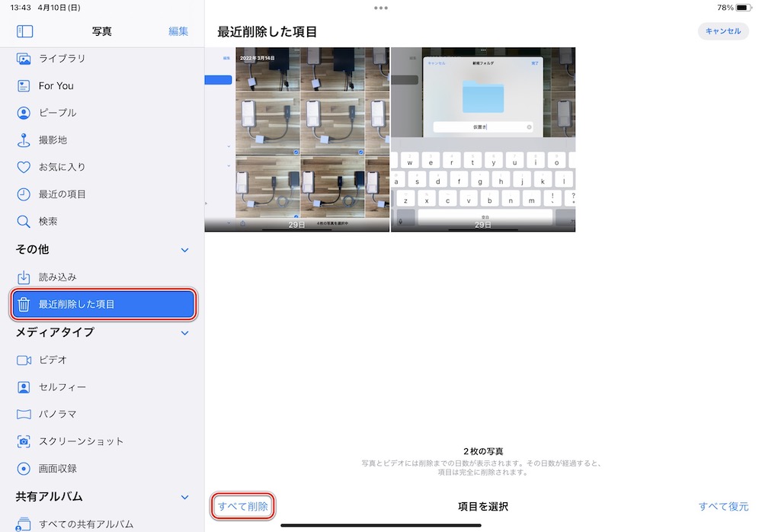Tap the 写真 sidebar title
This screenshot has width=762, height=532.
pos(102,31)
